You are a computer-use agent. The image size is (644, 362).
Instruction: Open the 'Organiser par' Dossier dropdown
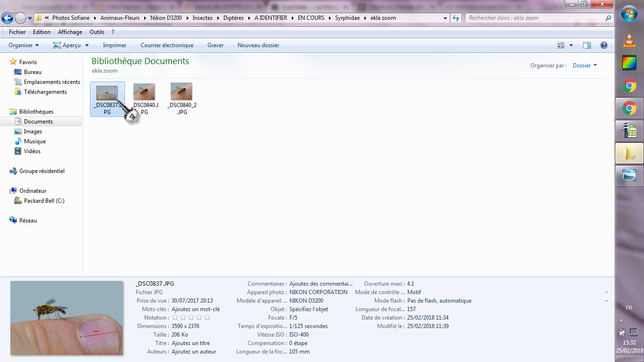pyautogui.click(x=585, y=66)
